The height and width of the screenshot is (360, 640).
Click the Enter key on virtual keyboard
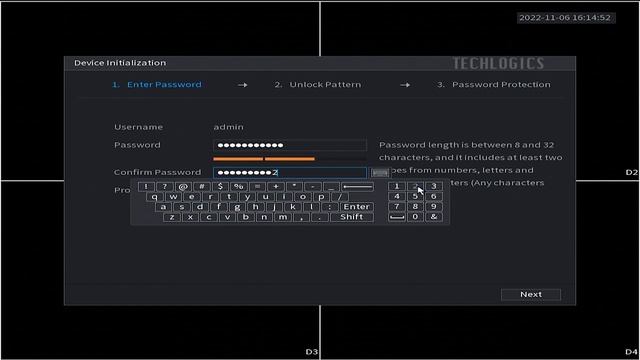[x=357, y=207]
